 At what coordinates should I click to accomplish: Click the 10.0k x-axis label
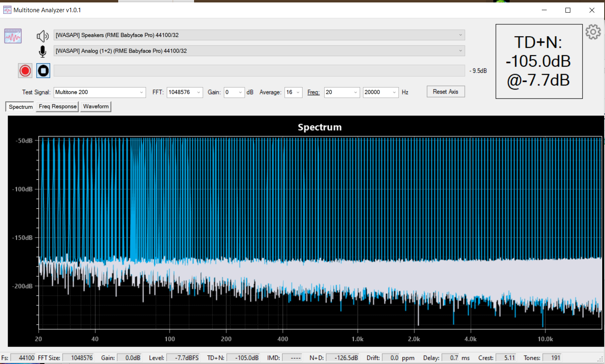(x=545, y=339)
